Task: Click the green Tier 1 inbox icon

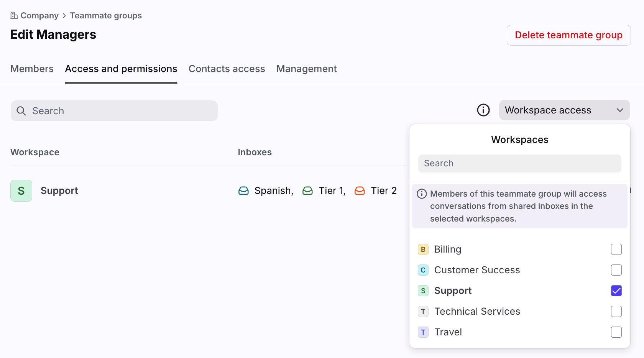Action: click(307, 191)
